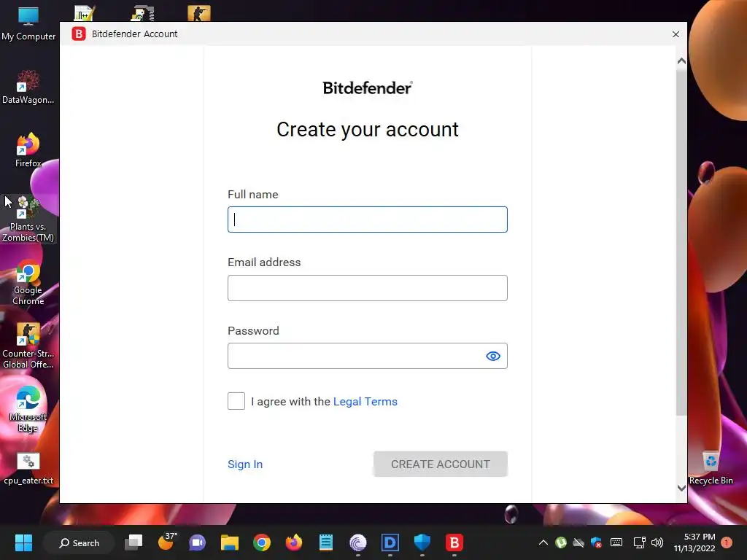Click the touch keyboard tray icon
This screenshot has height=560, width=747.
pyautogui.click(x=616, y=542)
